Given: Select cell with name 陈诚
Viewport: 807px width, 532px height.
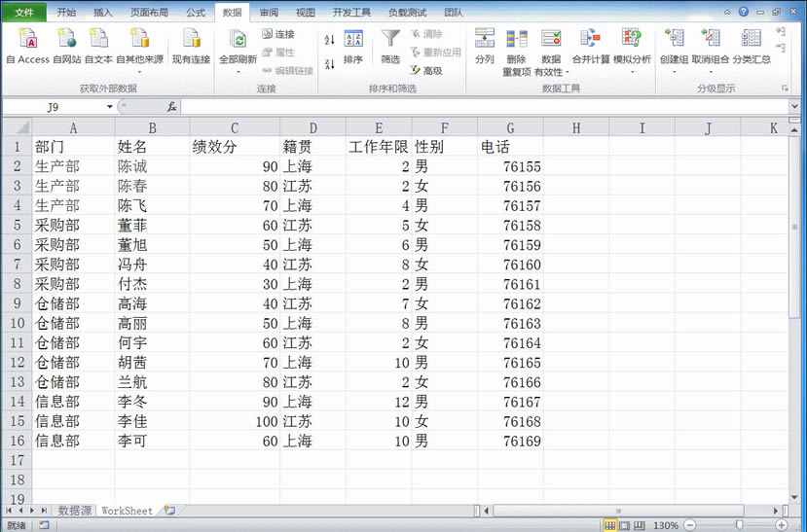Looking at the screenshot, I should click(152, 166).
